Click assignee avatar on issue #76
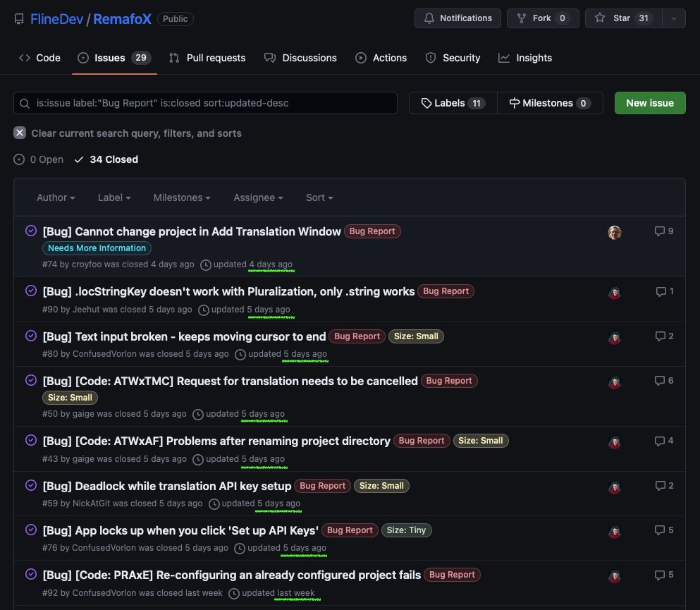This screenshot has height=610, width=700. (615, 532)
